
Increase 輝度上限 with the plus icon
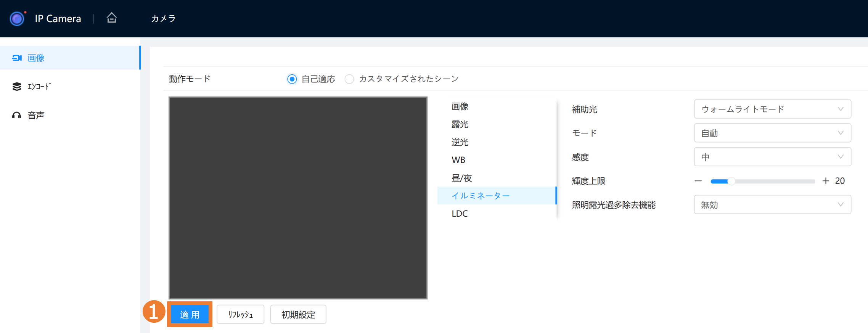[x=826, y=181]
